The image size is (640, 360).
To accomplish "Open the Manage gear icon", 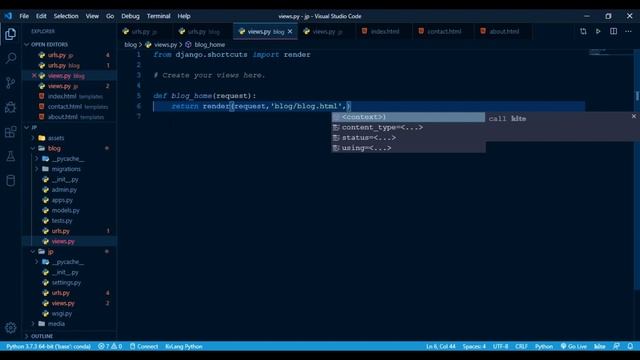I will [x=11, y=327].
